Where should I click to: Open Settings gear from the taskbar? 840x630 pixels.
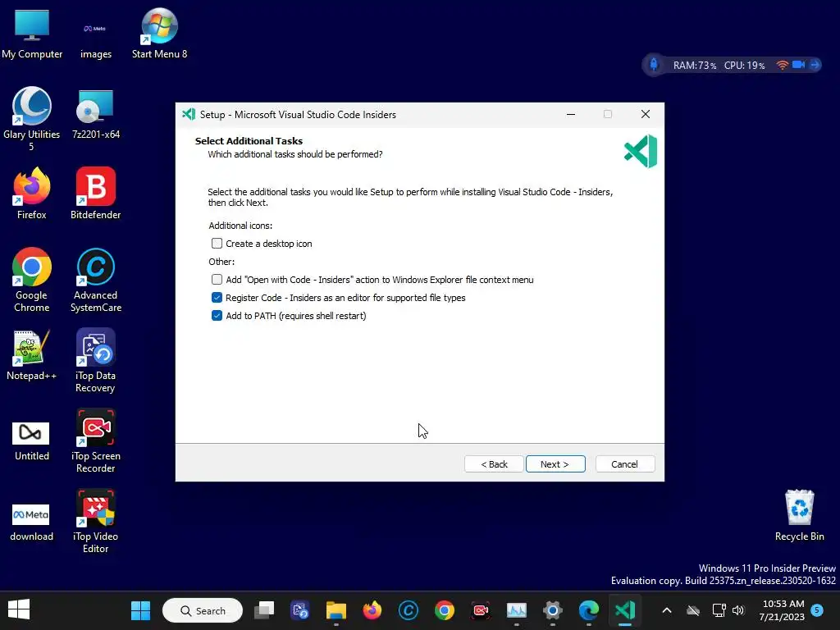552,610
